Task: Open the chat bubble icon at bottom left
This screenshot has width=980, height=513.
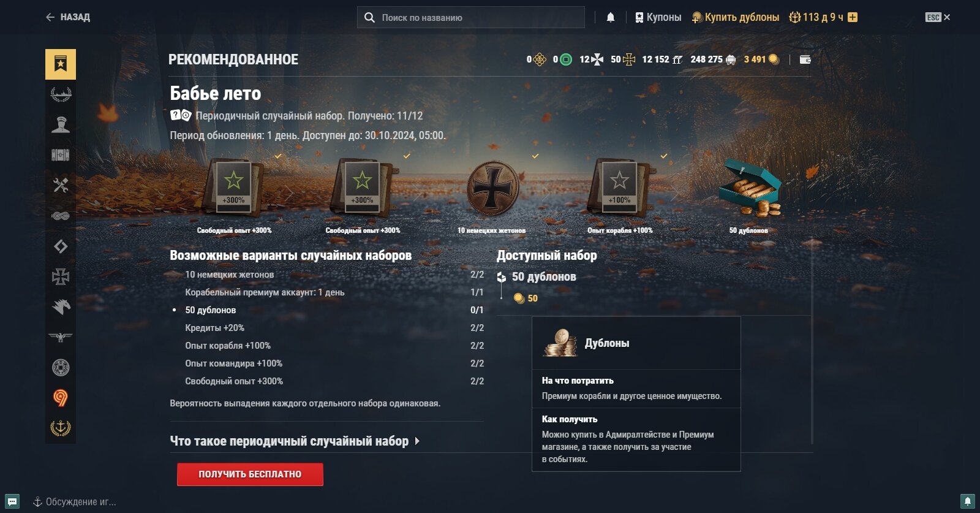Action: pyautogui.click(x=12, y=501)
